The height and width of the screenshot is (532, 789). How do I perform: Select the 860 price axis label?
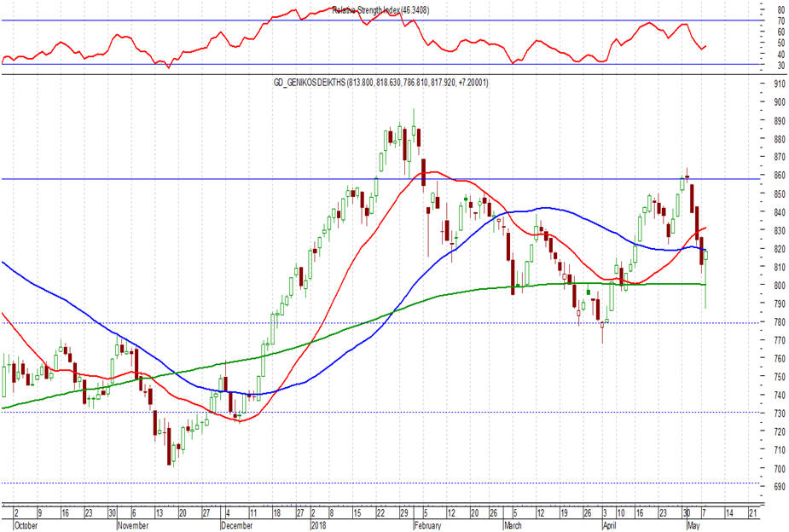(x=780, y=176)
